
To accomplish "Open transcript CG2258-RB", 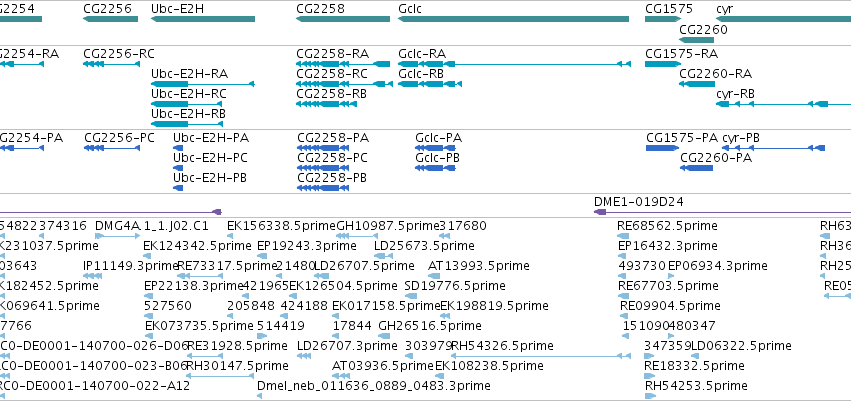I will tap(326, 104).
